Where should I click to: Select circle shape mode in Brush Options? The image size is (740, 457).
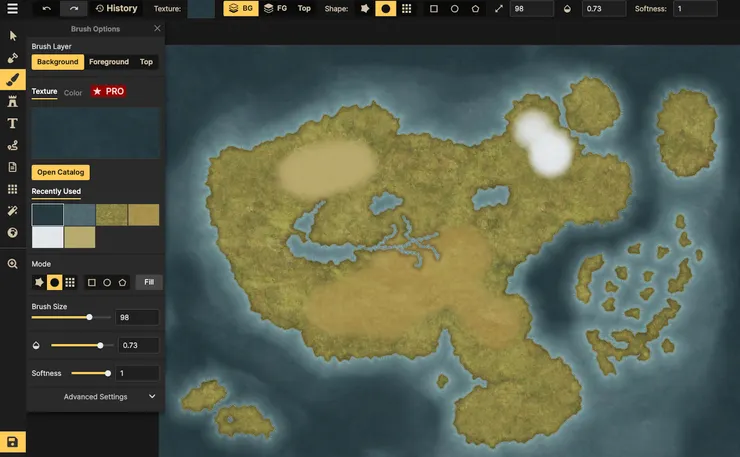click(x=107, y=282)
